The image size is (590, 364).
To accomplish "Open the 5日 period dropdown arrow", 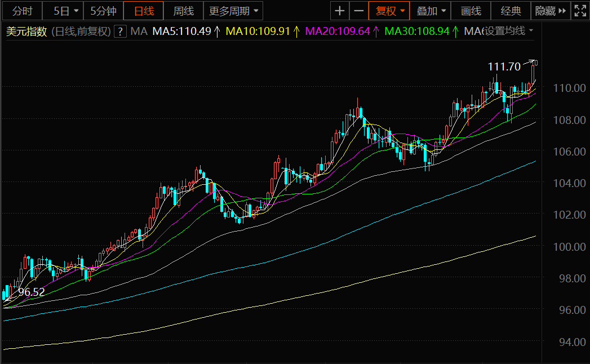I will click(74, 11).
